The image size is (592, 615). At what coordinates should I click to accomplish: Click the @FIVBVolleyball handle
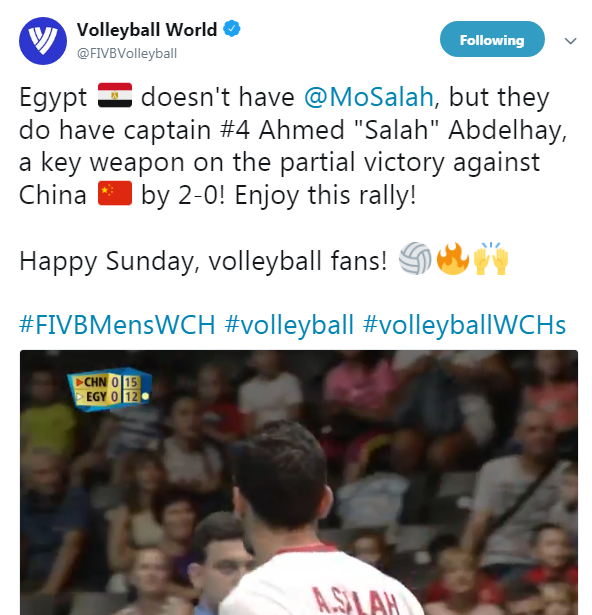click(127, 53)
